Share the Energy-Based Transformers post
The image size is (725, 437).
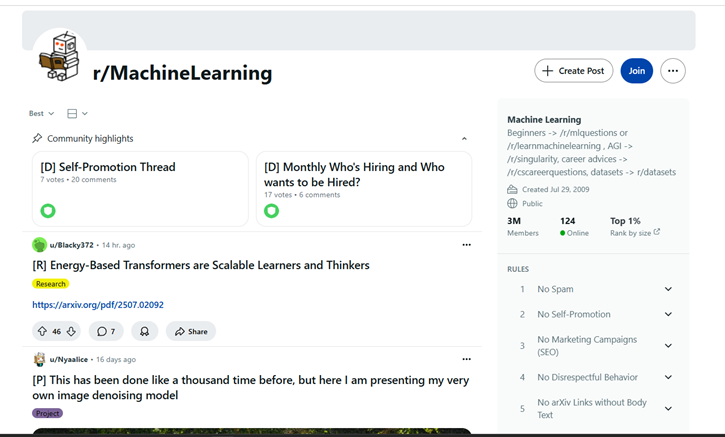coord(191,331)
